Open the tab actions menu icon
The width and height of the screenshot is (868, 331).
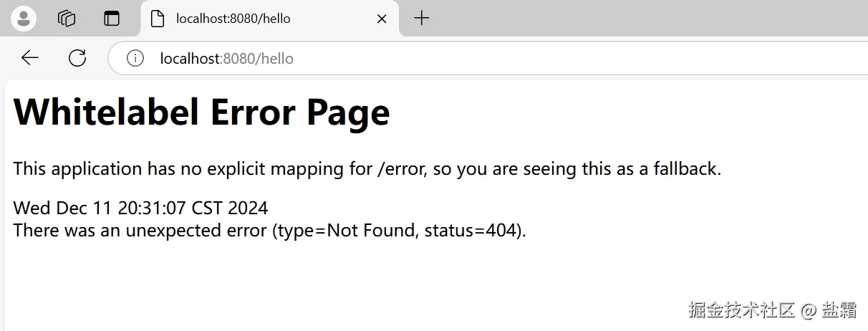point(112,19)
